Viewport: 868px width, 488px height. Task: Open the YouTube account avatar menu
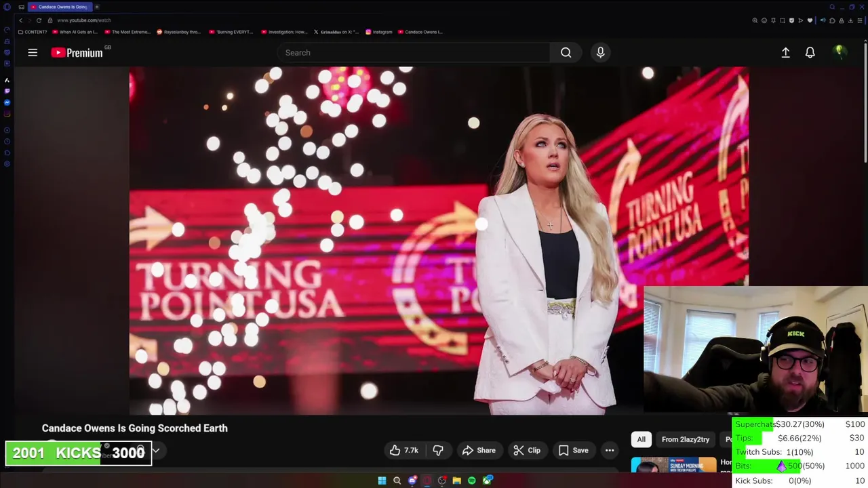[840, 52]
